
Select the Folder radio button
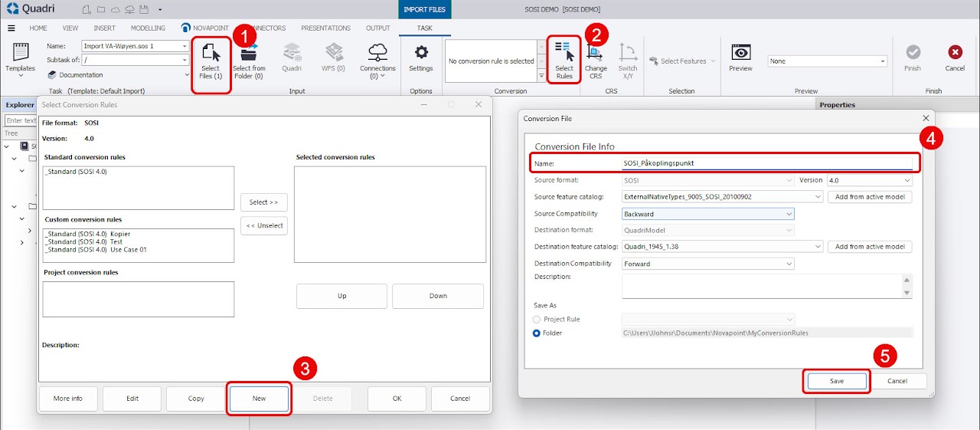click(537, 333)
